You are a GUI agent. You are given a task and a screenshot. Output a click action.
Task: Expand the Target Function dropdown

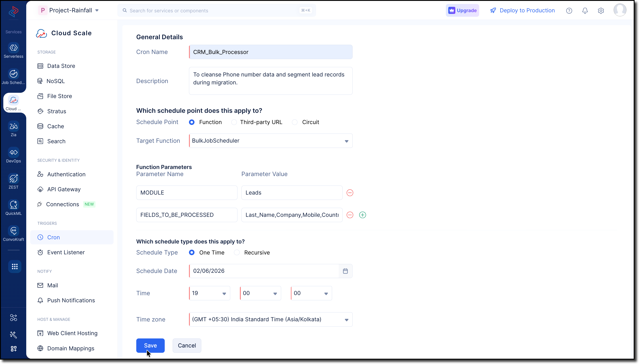click(271, 141)
